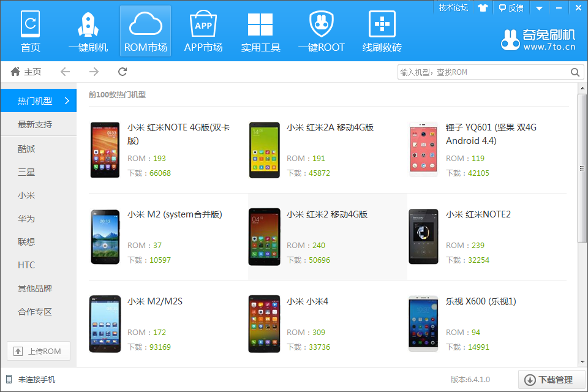Screen dimensions: 588x392
Task: Click the search magnifier icon
Action: [x=575, y=72]
